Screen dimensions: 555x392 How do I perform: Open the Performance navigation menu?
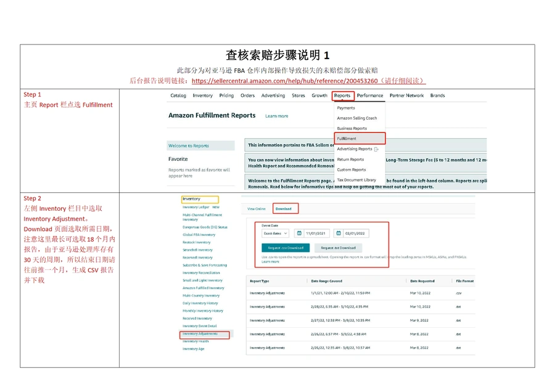370,96
